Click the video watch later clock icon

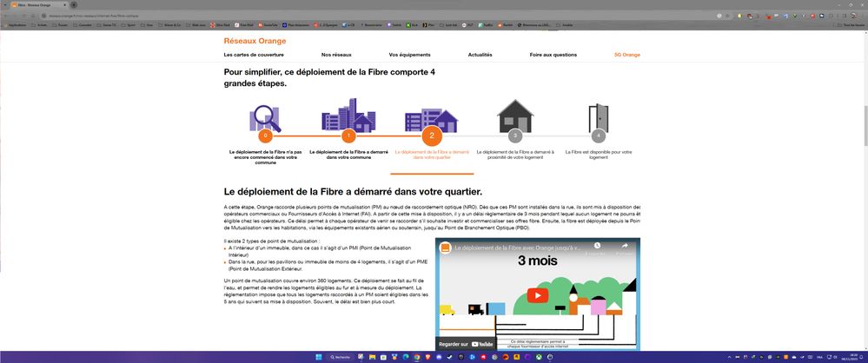597,247
